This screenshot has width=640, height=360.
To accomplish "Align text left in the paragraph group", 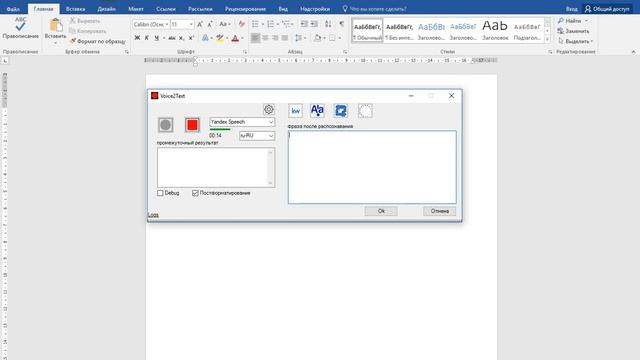I will 256,38.
